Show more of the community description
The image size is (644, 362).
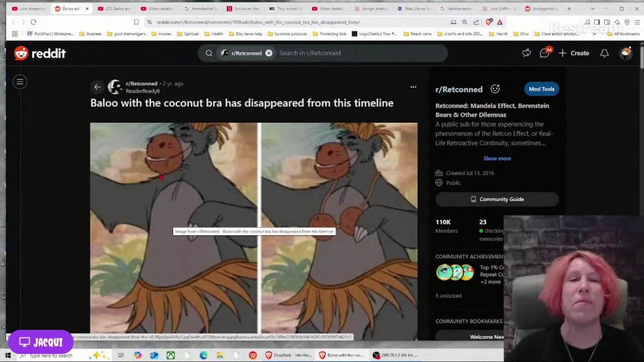497,158
